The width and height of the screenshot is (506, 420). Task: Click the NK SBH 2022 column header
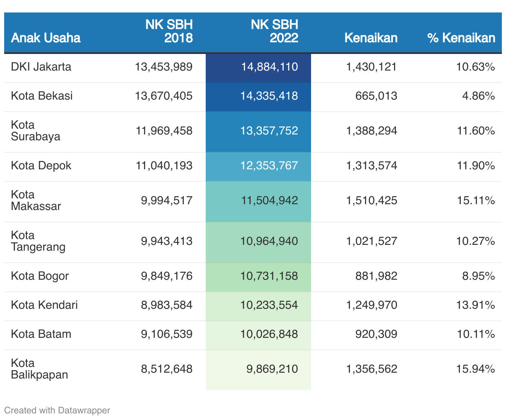[274, 31]
